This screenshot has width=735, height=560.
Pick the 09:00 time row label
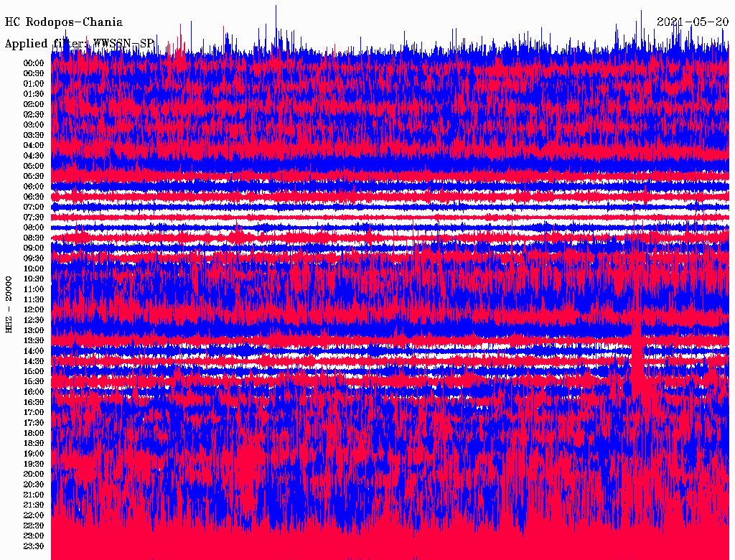point(34,248)
